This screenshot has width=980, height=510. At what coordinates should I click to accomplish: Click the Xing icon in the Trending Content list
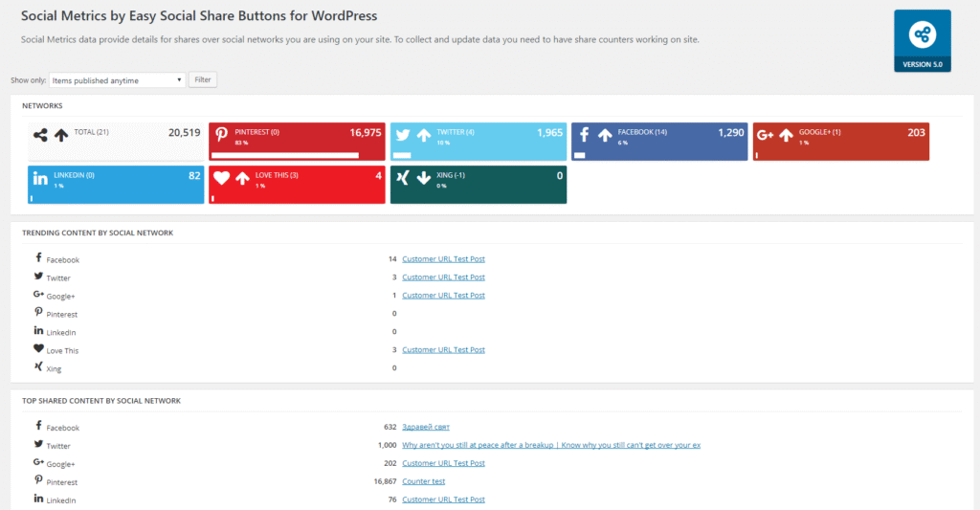pyautogui.click(x=38, y=366)
